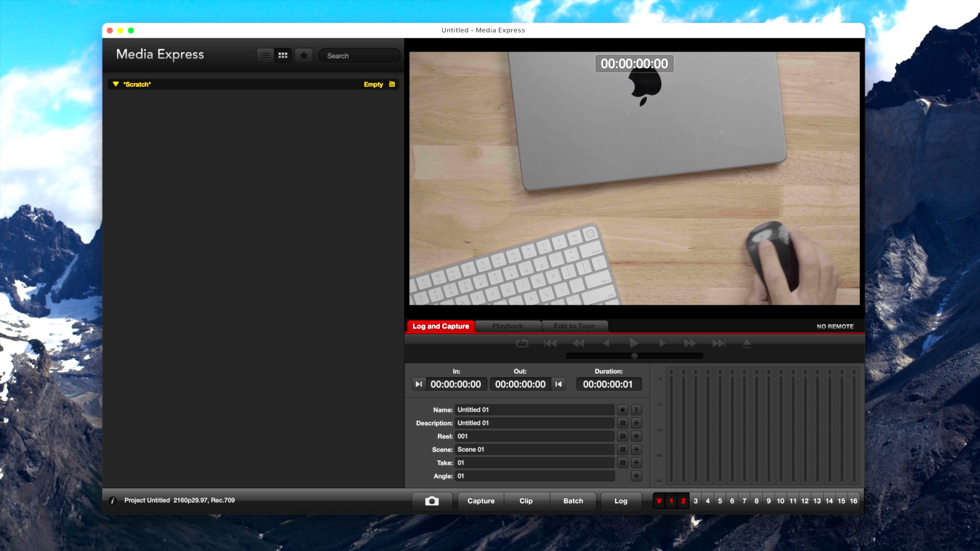Switch to list view in media browser
This screenshot has height=551, width=980.
(x=265, y=56)
